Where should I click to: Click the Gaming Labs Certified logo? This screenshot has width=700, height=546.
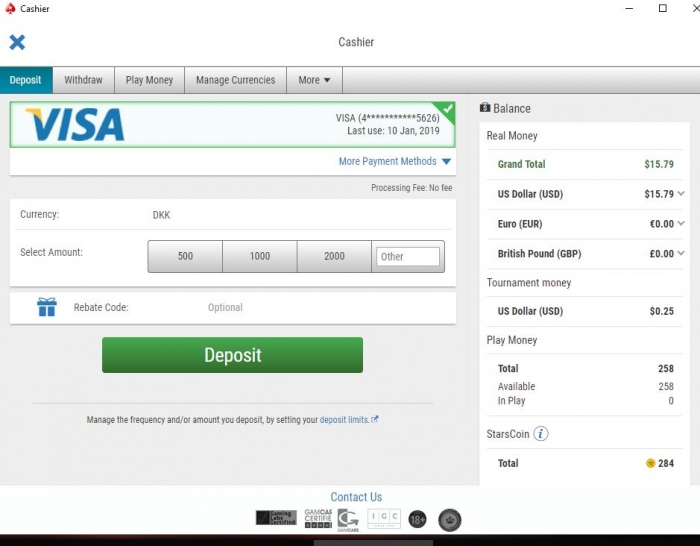pos(276,518)
